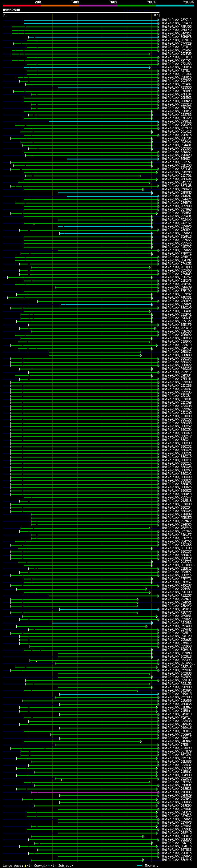
Task: Click the UniRef100_A2TM13 label
Action: 177,57
